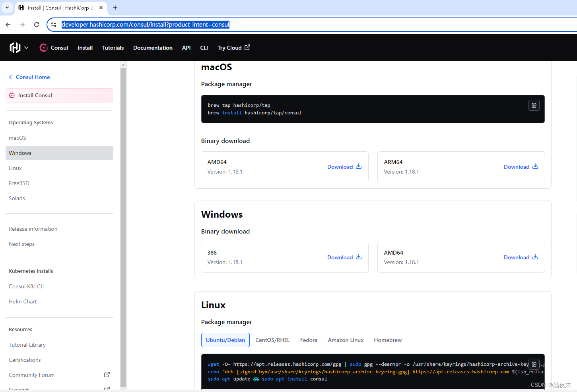Image resolution: width=577 pixels, height=392 pixels.
Task: Open Community Forum resource link
Action: [x=31, y=375]
